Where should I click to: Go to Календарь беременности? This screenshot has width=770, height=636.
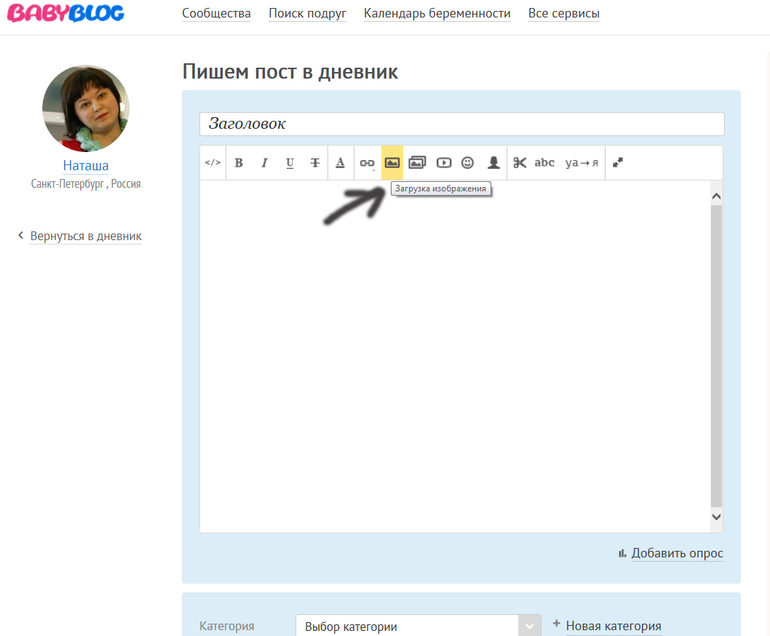coord(437,14)
